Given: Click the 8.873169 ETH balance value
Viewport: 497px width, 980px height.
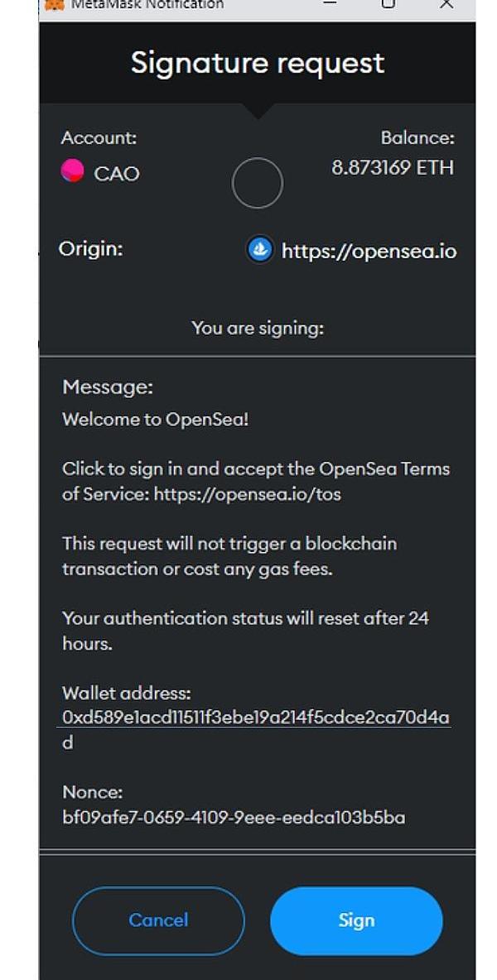Looking at the screenshot, I should pos(393,168).
